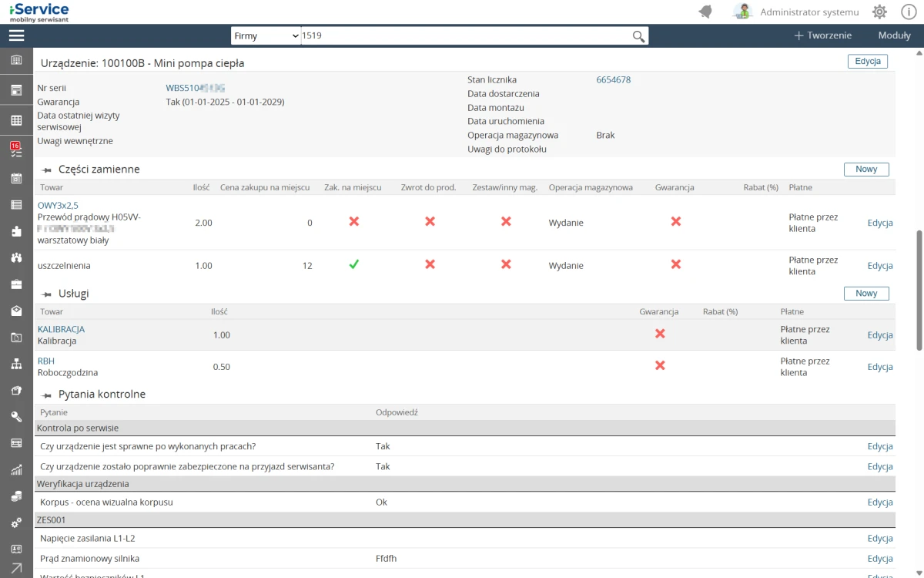Open the settings gear icon
The width and height of the screenshot is (924, 578).
click(879, 12)
